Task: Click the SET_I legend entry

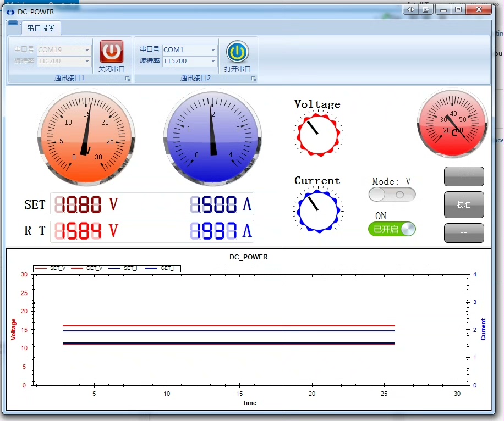Action: (123, 268)
